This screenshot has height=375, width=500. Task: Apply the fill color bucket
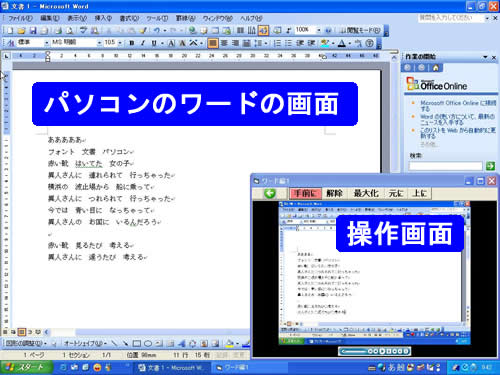pos(230,343)
